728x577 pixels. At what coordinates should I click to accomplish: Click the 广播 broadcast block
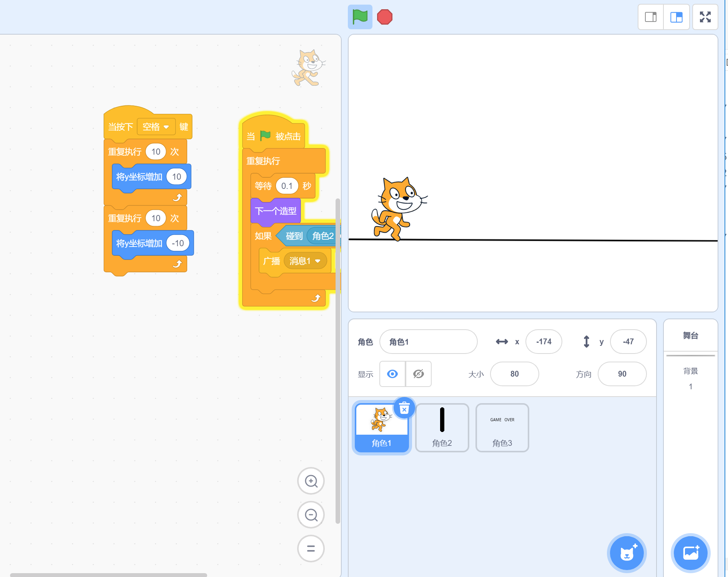coord(271,261)
